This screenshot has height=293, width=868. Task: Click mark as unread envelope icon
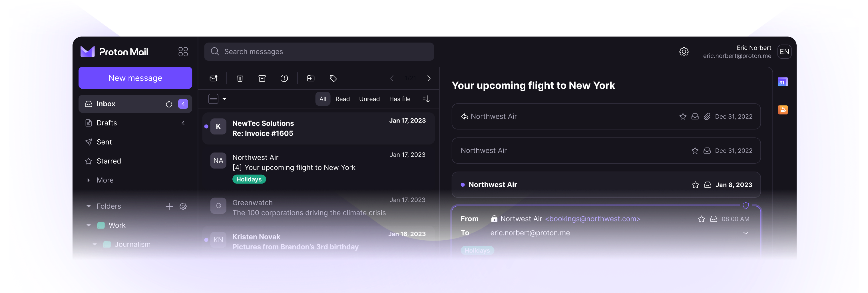[x=214, y=78]
